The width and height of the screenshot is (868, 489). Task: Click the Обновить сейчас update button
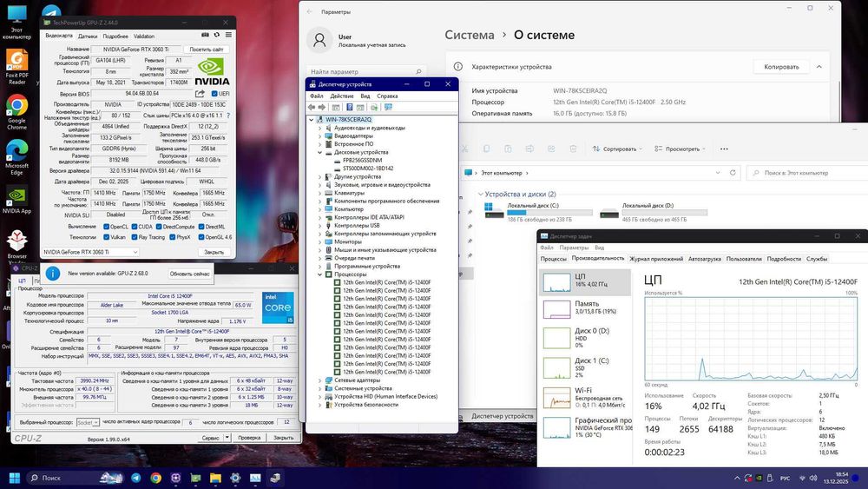tap(189, 273)
